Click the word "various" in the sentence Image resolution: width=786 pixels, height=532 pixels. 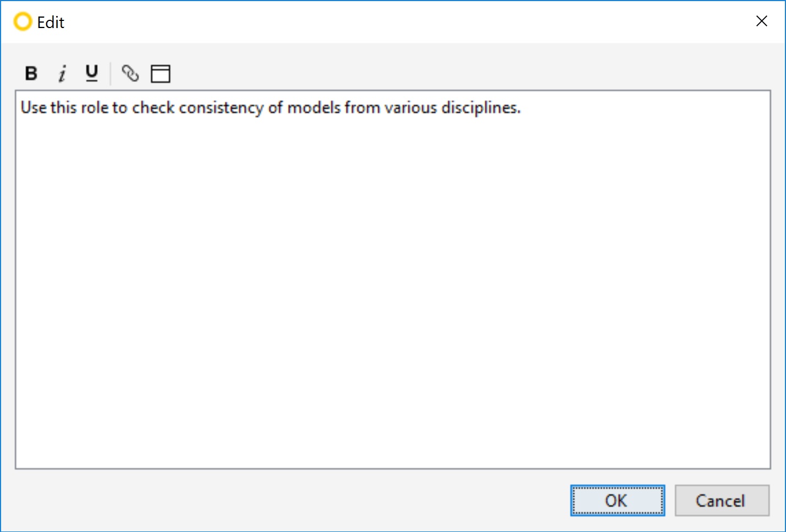pos(411,107)
